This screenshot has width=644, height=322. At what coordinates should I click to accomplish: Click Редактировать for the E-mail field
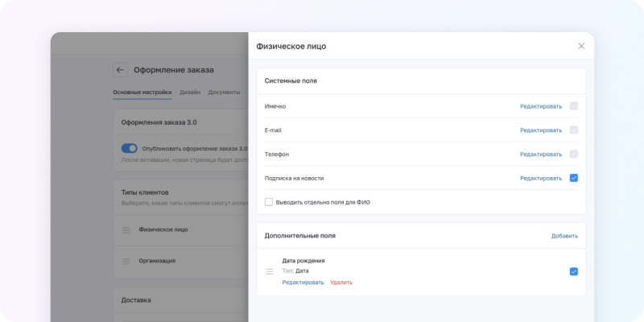pyautogui.click(x=541, y=130)
